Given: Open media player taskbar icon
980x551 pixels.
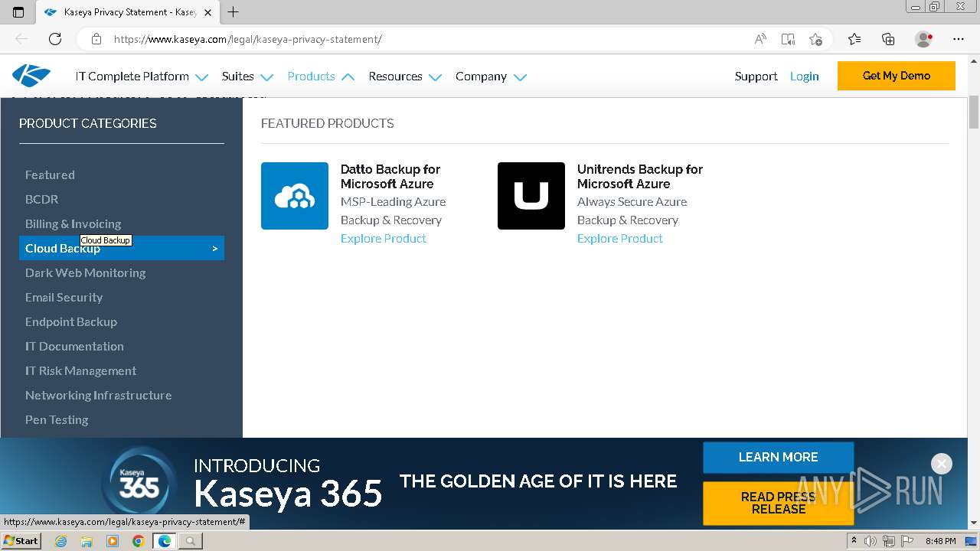Looking at the screenshot, I should point(113,541).
